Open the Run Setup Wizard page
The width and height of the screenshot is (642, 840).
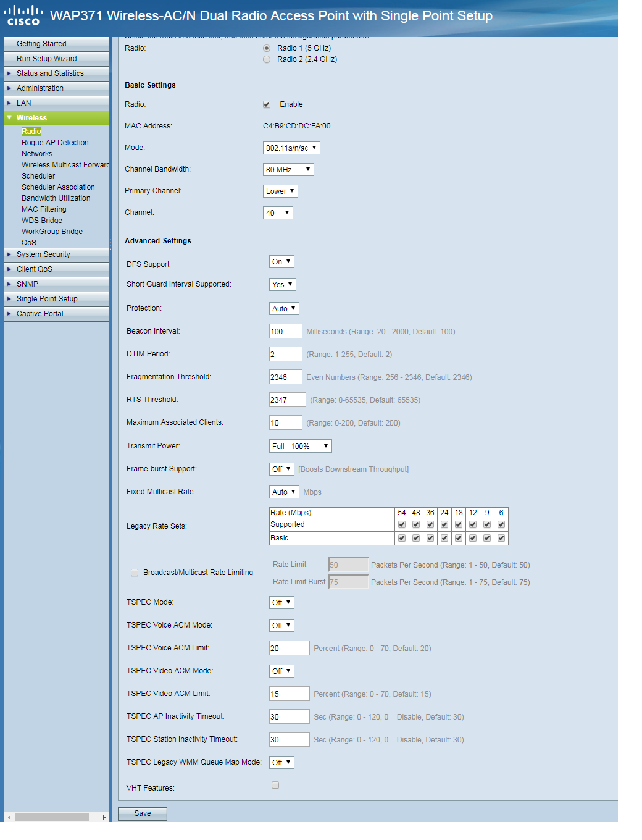tap(57, 59)
